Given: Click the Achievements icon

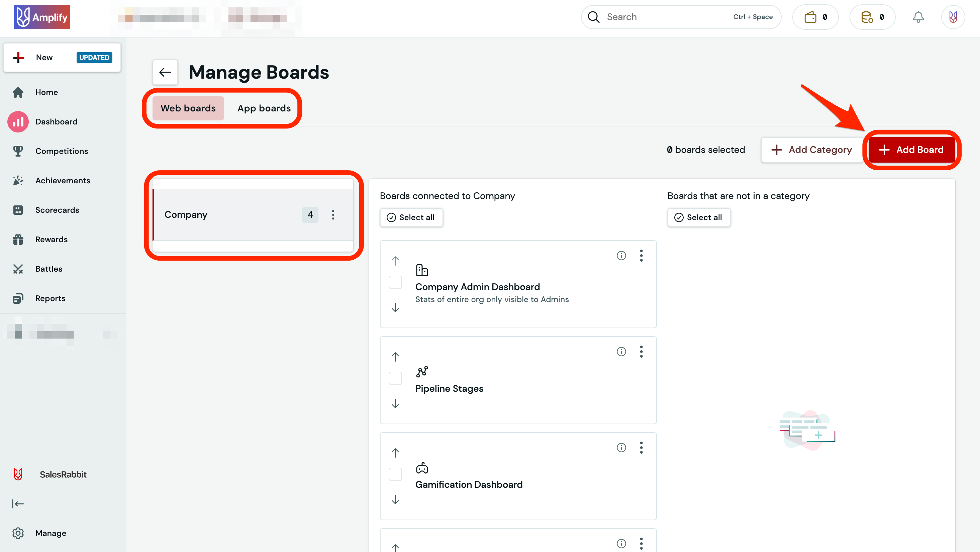Looking at the screenshot, I should tap(18, 180).
